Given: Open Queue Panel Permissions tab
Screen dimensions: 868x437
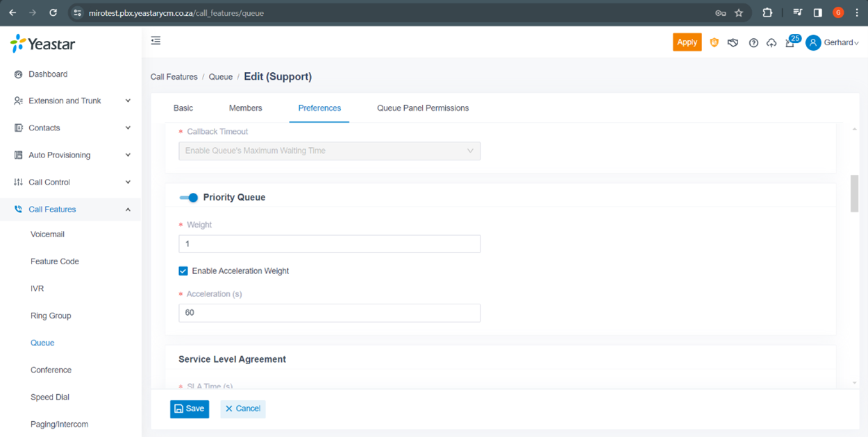Looking at the screenshot, I should (422, 108).
